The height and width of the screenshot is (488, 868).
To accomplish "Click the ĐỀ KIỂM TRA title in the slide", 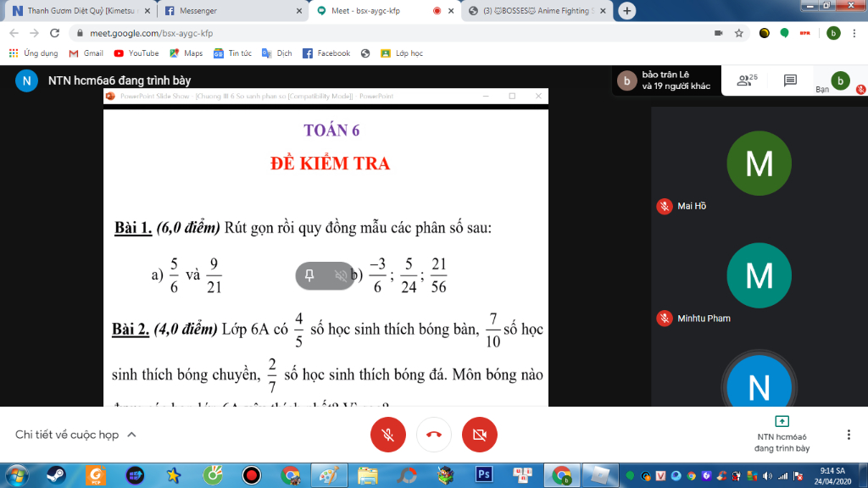I will click(330, 164).
